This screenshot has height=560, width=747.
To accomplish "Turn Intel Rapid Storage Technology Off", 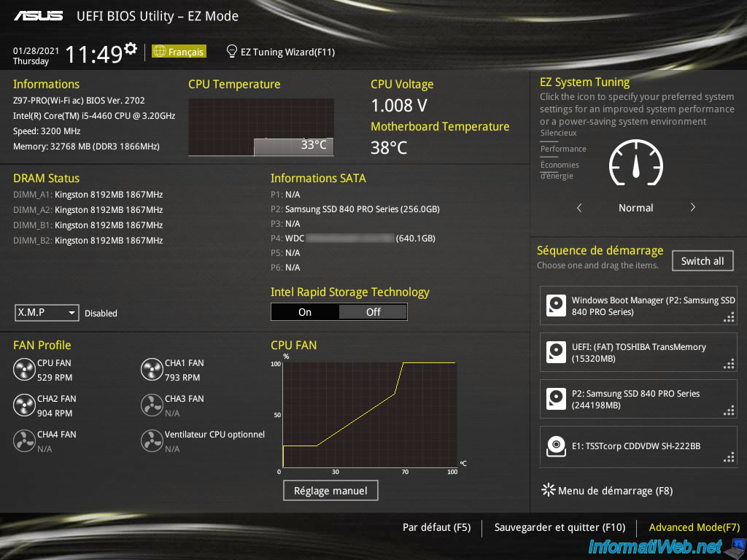I will (373, 312).
